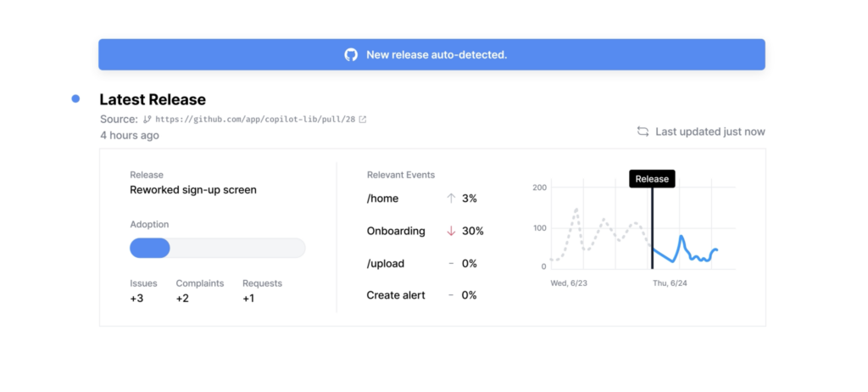Click the refresh arrows icon by Last updated
The width and height of the screenshot is (868, 392).
click(643, 132)
